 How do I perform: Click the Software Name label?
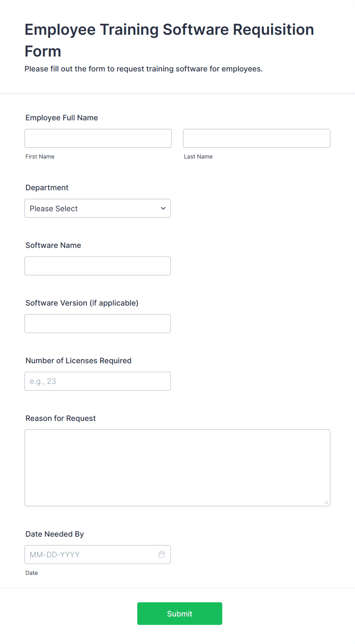pos(53,245)
